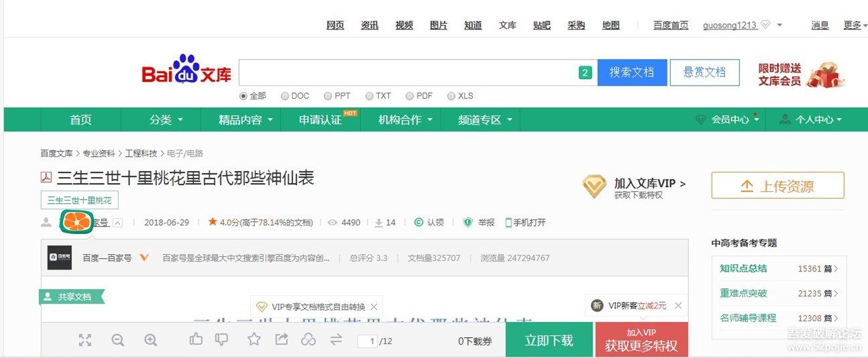This screenshot has height=358, width=868.
Task: Click the 搜索文档 button
Action: point(632,72)
